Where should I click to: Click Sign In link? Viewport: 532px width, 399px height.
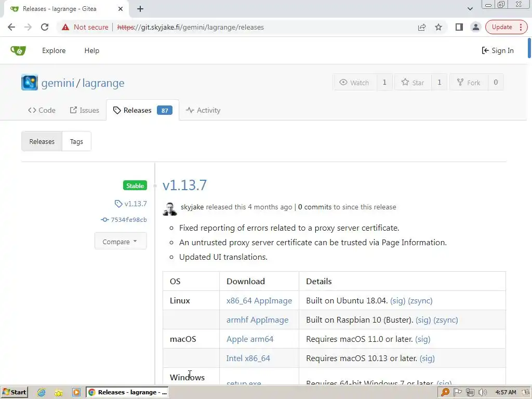tap(497, 50)
